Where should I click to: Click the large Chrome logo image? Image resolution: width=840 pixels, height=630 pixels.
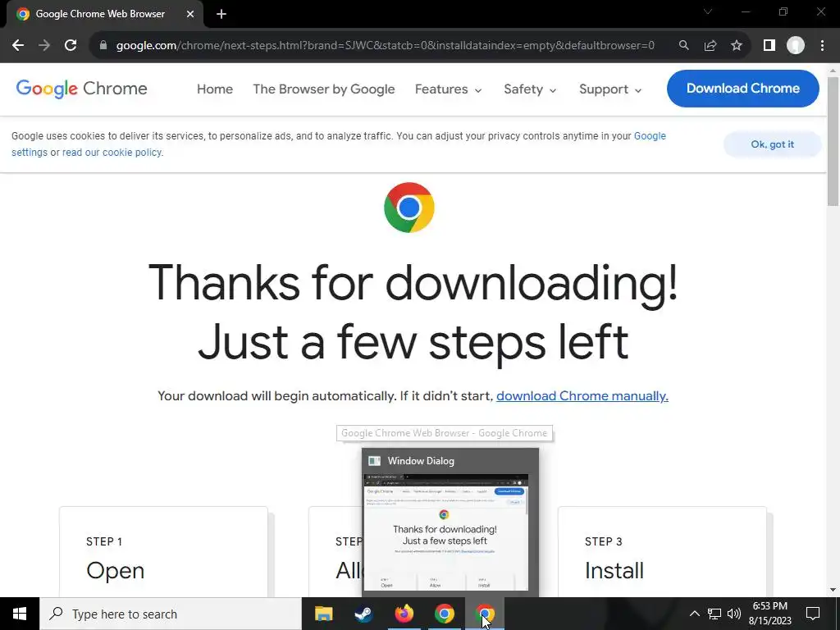click(409, 208)
